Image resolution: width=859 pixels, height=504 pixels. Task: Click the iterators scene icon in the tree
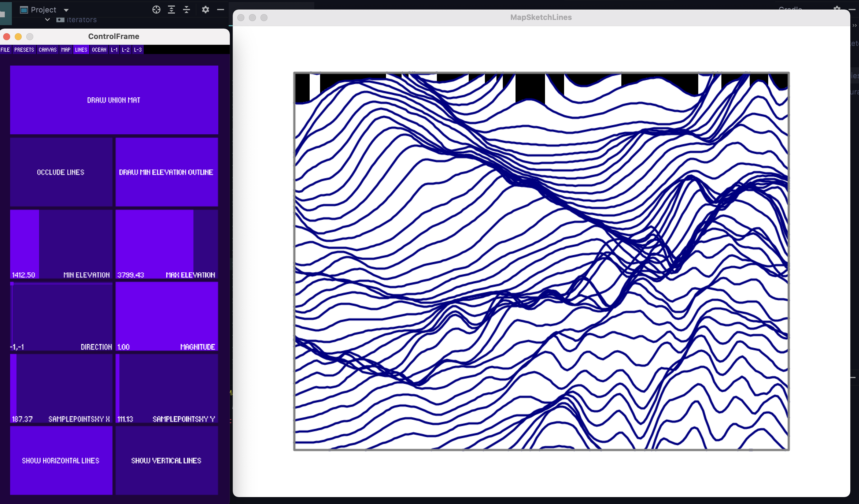point(60,19)
